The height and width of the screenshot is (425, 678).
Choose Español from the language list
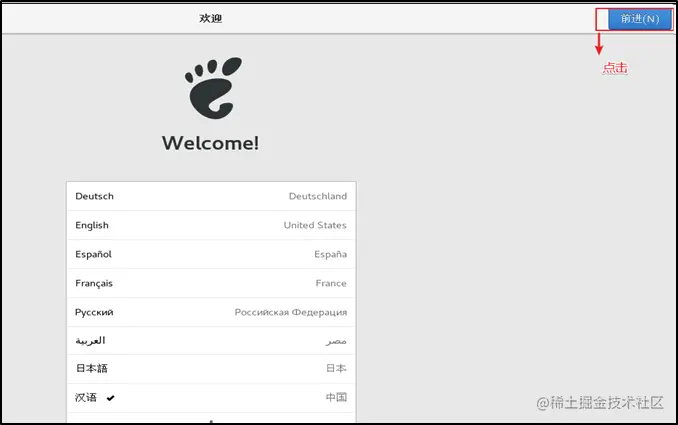click(211, 254)
